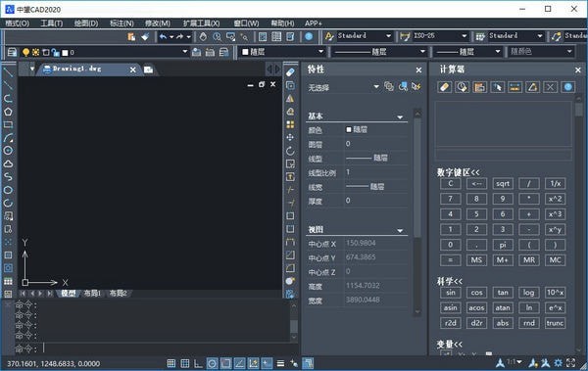This screenshot has width=588, height=371.
Task: Select the Rectangle draw tool
Action: [8, 124]
